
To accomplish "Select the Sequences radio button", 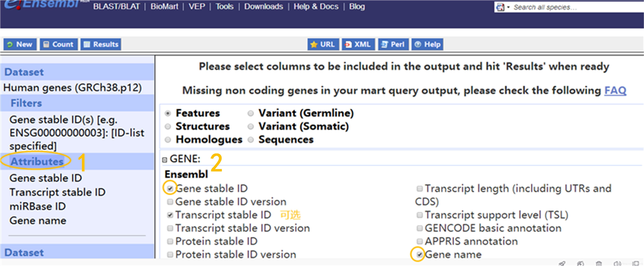I will pos(251,140).
